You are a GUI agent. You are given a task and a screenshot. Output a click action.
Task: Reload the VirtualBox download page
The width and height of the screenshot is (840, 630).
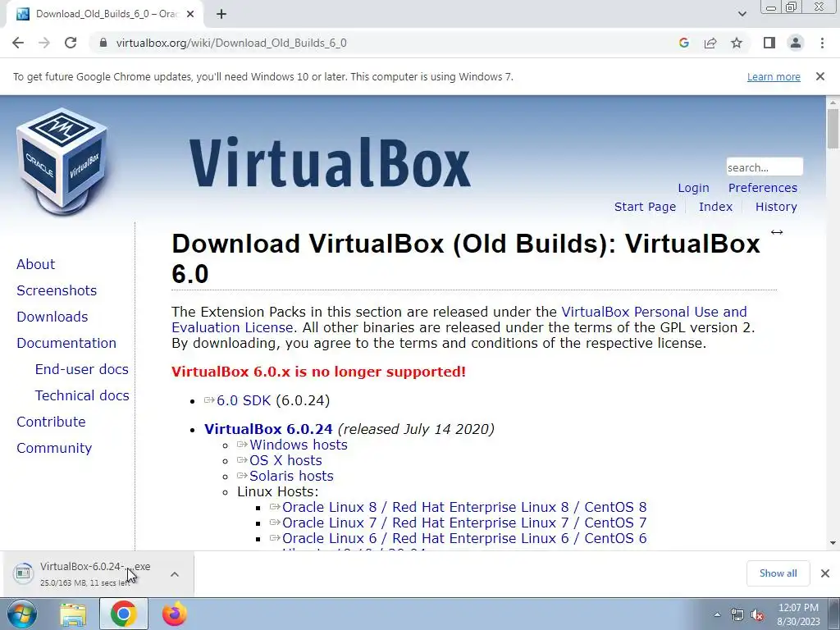[71, 43]
